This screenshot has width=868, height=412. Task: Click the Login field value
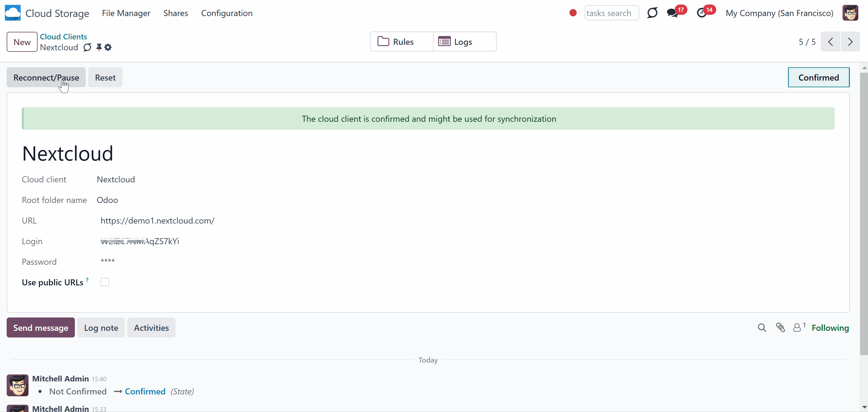(x=140, y=241)
